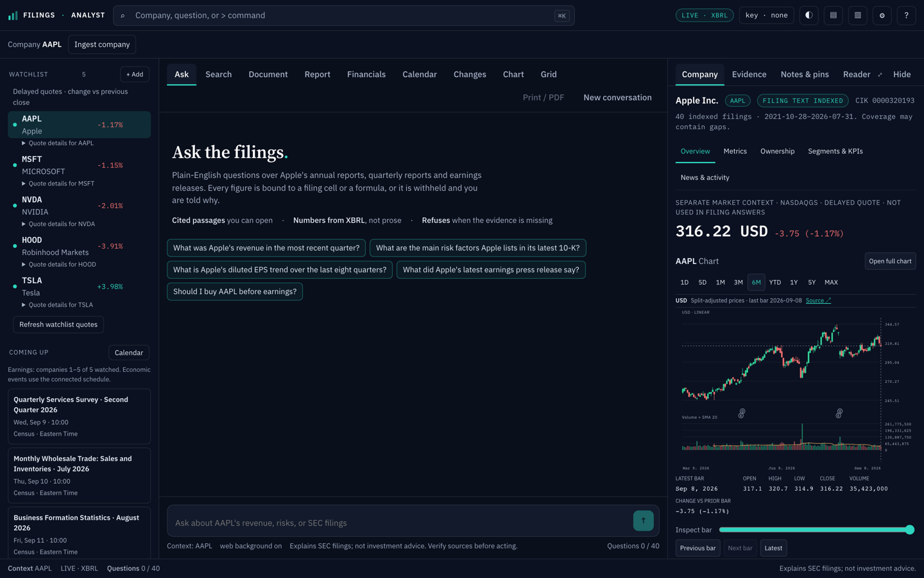924x578 pixels.
Task: Click the Ingest company button
Action: pyautogui.click(x=102, y=44)
